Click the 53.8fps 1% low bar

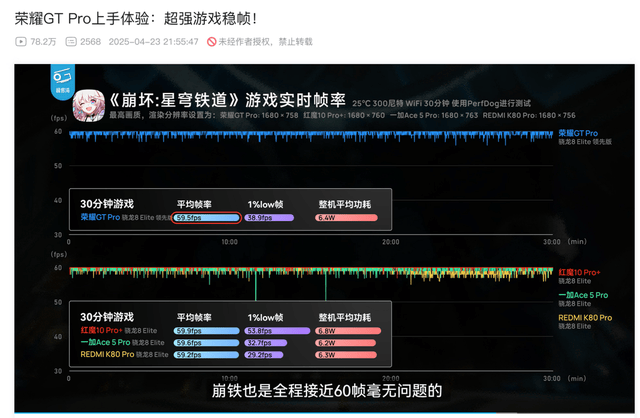277,331
